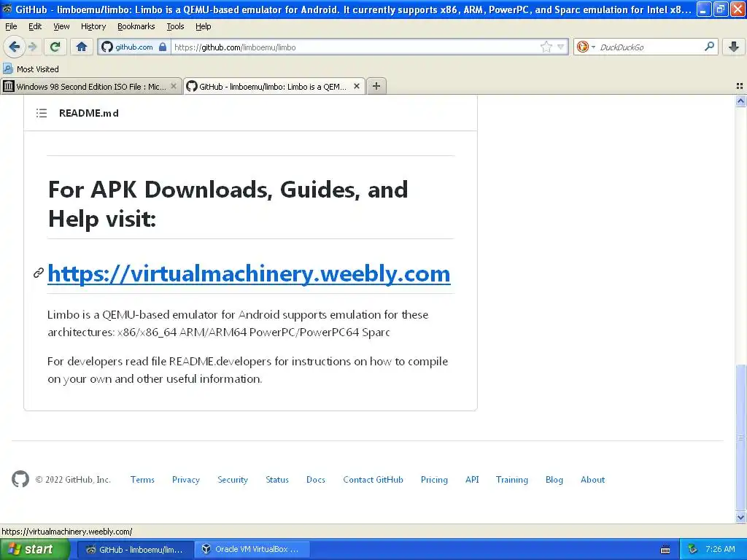Viewport: 747px width, 560px height.
Task: Show all tabs list icon
Action: point(740,86)
